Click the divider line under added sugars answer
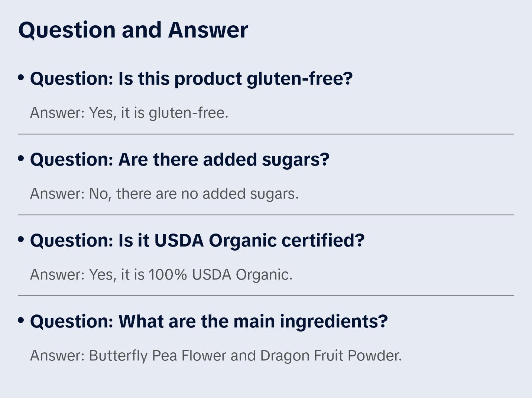 [x=266, y=215]
